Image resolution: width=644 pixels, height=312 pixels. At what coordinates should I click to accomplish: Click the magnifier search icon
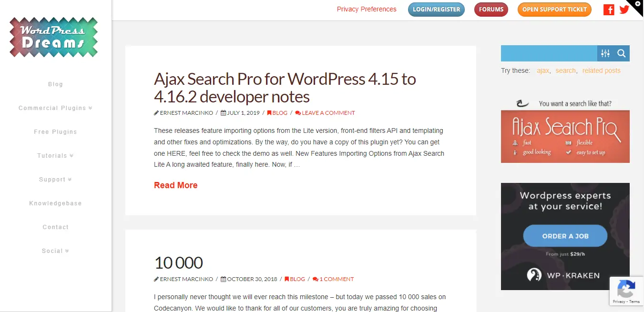click(622, 53)
